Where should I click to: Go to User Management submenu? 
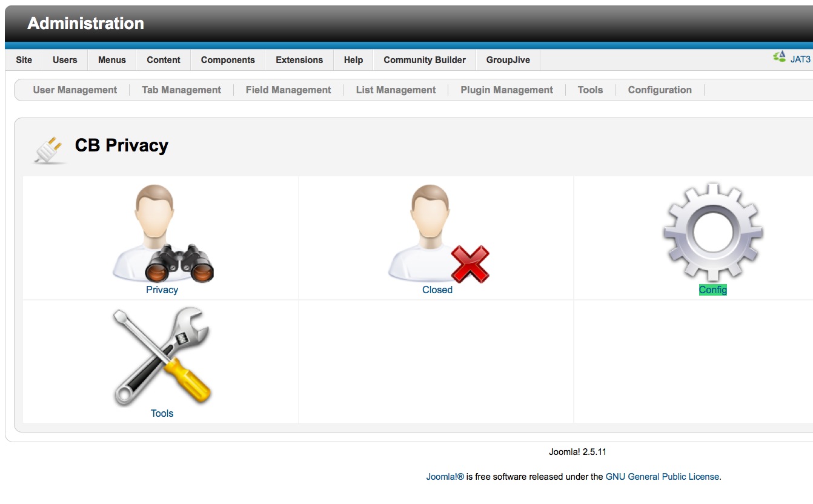[x=75, y=90]
